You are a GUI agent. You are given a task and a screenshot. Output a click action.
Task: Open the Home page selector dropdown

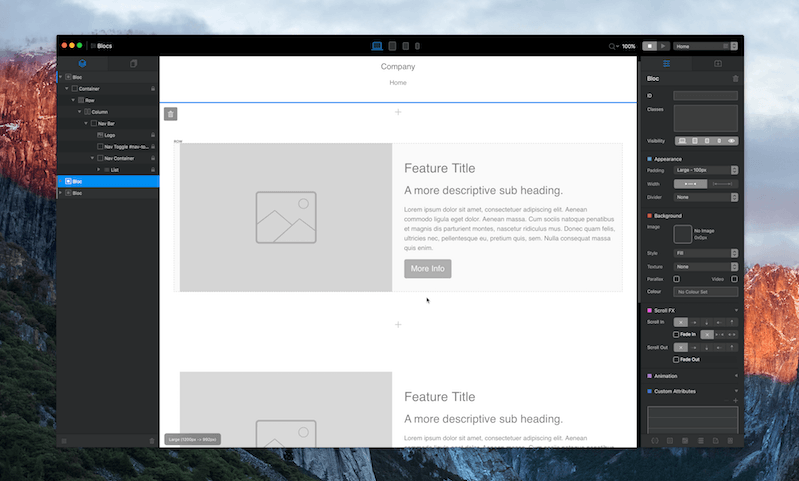pyautogui.click(x=706, y=46)
